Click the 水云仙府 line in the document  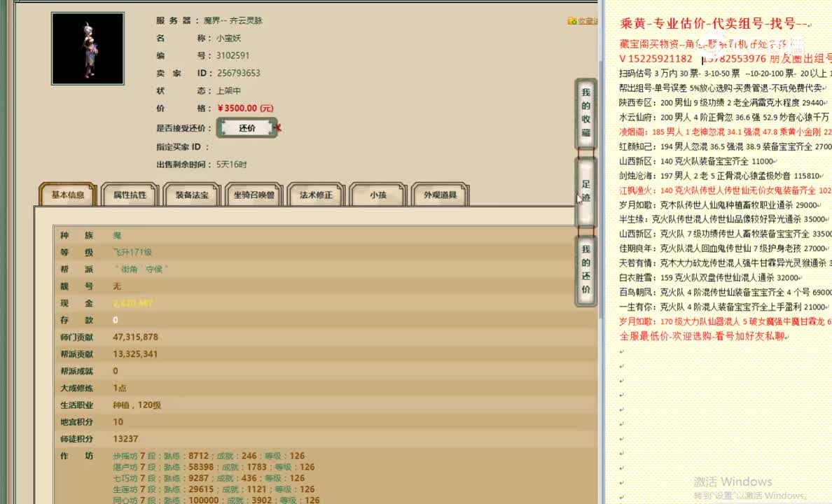pos(724,117)
